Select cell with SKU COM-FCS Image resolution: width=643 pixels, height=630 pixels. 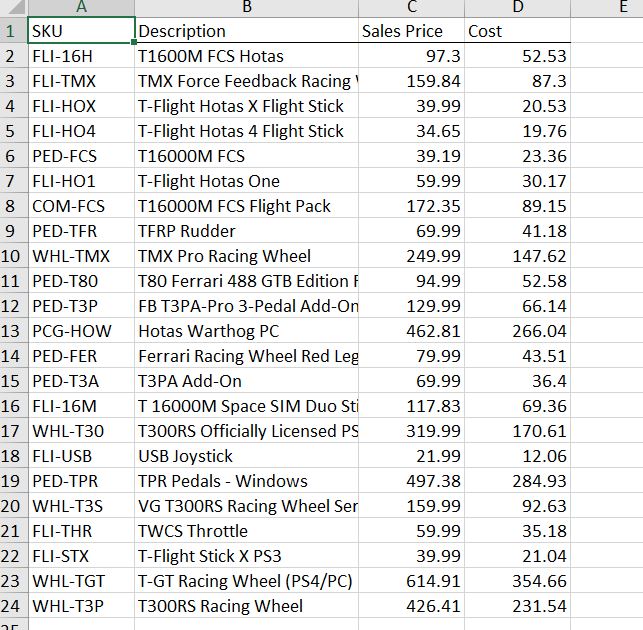click(x=81, y=206)
